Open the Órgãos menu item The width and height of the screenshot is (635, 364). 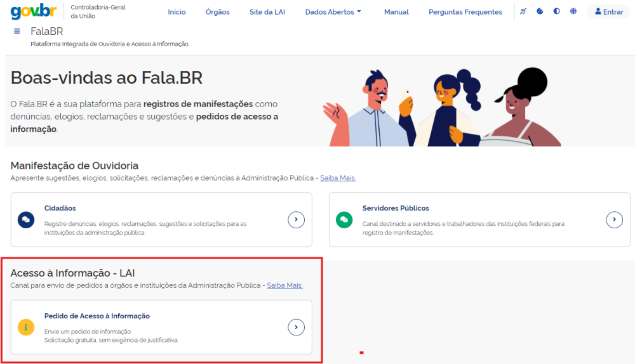point(217,12)
